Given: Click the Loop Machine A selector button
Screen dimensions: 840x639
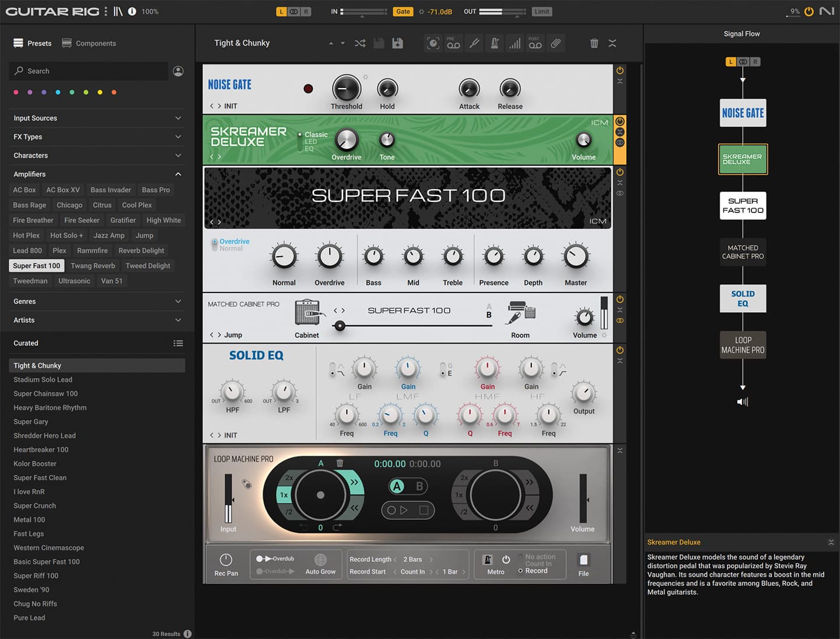Looking at the screenshot, I should click(x=397, y=486).
